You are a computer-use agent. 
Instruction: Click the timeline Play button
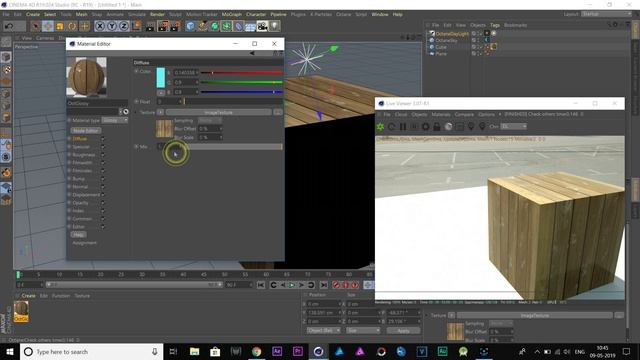(292, 285)
